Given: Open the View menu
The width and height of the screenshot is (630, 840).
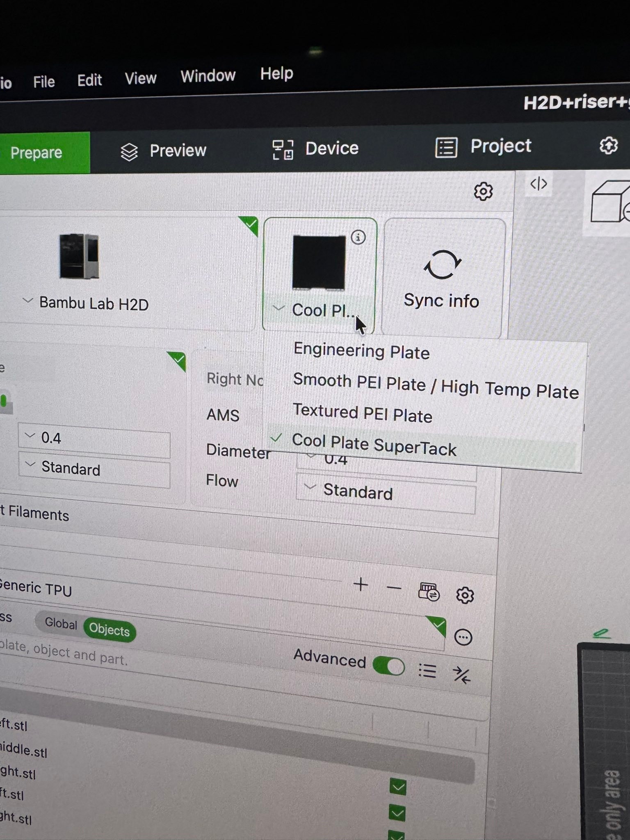Looking at the screenshot, I should [141, 78].
